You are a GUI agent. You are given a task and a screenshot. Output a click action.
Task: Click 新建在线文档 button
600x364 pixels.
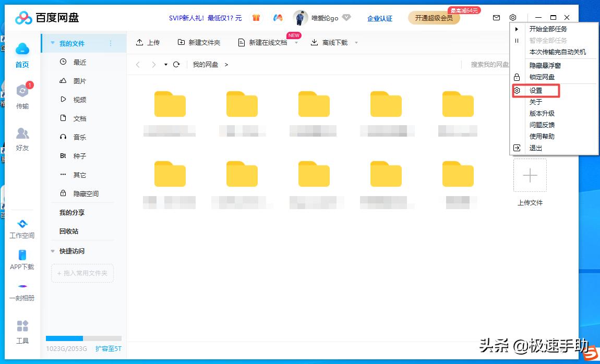(262, 42)
